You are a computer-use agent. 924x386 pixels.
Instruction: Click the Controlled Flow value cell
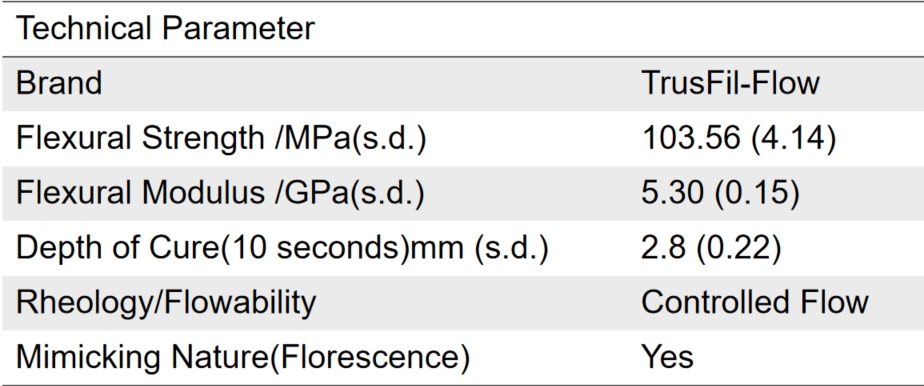click(755, 302)
